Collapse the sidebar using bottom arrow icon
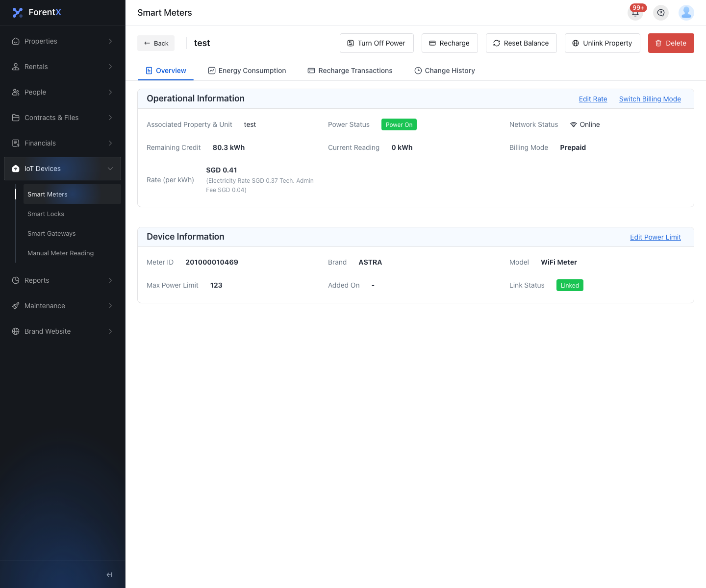This screenshot has height=588, width=706. (109, 575)
